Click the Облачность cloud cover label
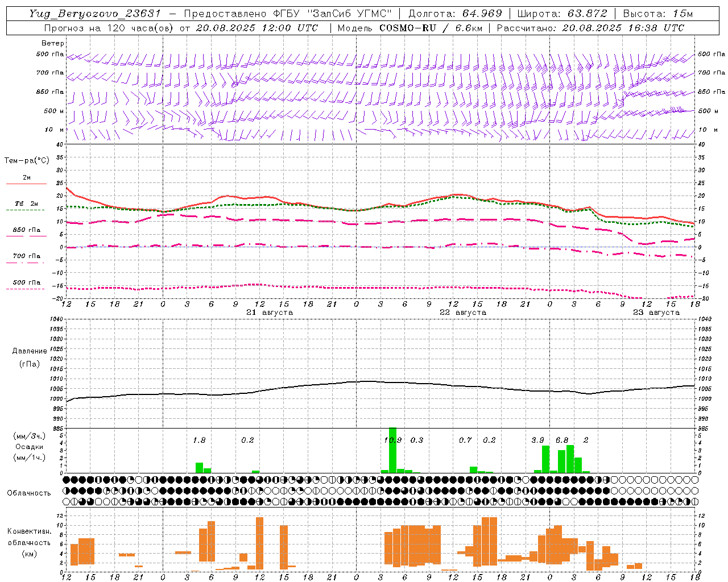728x582 pixels. pos(29,493)
